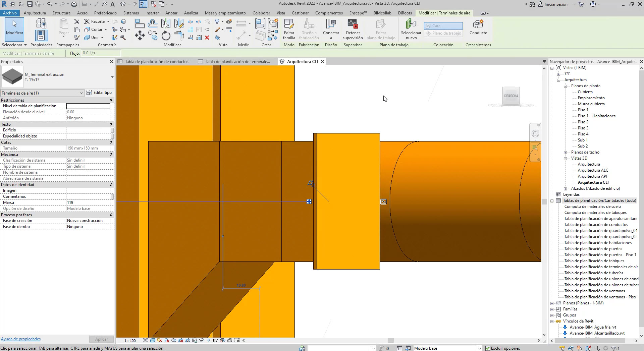Collapse the Restricciones properties section
This screenshot has height=351, width=644.
click(111, 100)
